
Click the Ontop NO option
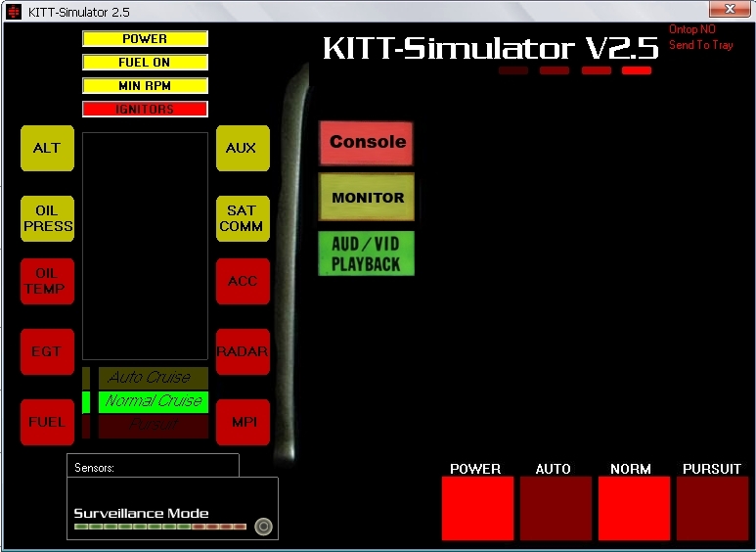point(691,29)
